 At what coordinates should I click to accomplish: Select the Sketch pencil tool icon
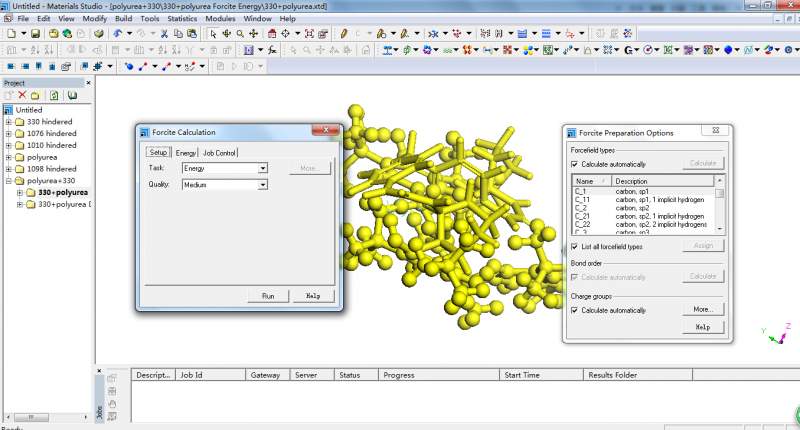coord(343,34)
